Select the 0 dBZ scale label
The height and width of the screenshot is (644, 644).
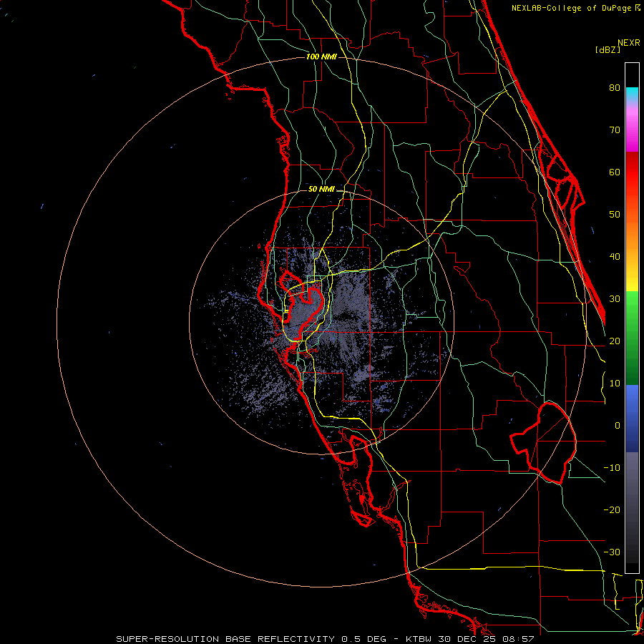618,426
